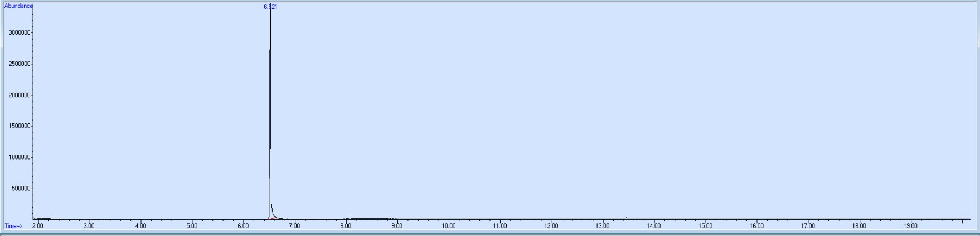The width and height of the screenshot is (980, 236).
Task: Click the 2000000 abundance tick label
Action: click(20, 95)
